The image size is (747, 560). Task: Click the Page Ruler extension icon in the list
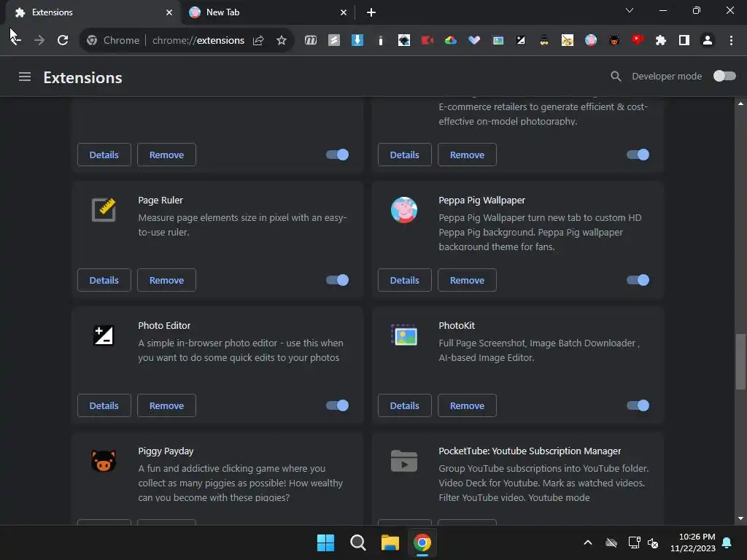(104, 209)
